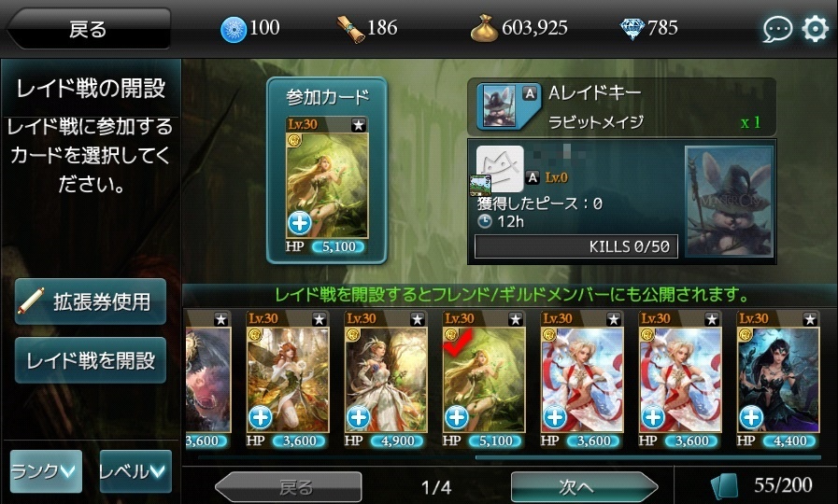Screen dimensions: 838x504
Task: Click plus icon on HP 4,900 card
Action: [358, 417]
